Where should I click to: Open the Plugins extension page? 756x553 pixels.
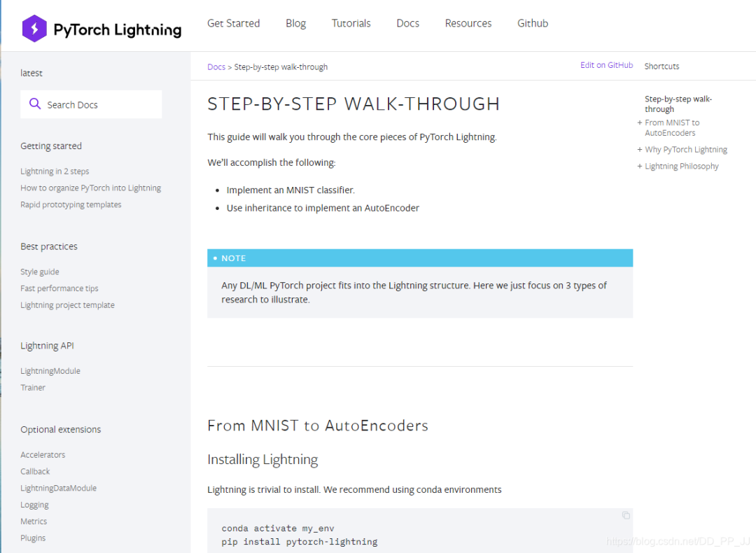pyautogui.click(x=33, y=538)
